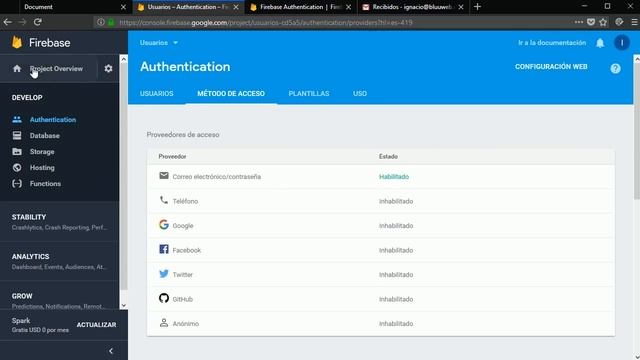Open Authentication in the sidebar
640x360 pixels.
click(x=53, y=120)
